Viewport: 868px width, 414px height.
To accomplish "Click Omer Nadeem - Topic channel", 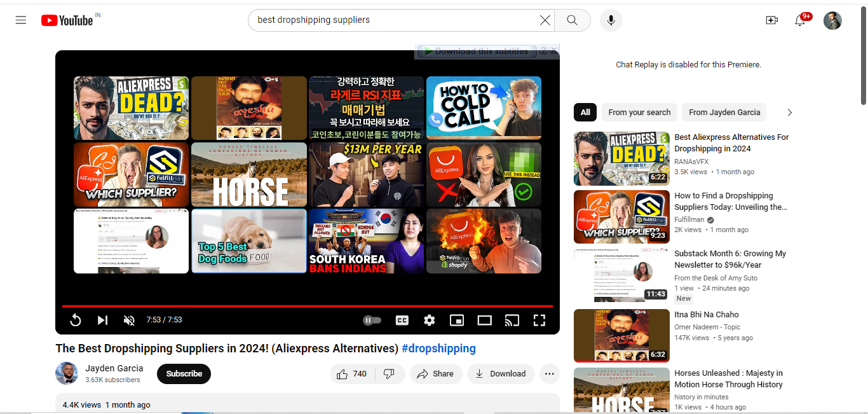I will pos(707,327).
